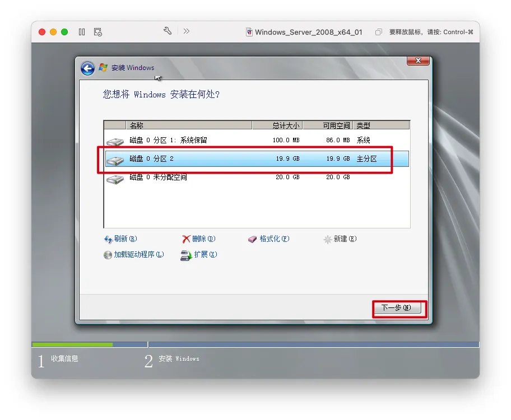Viewport: 511px width, 420px height.
Task: Click the 总计大小 column header
Action: [278, 125]
